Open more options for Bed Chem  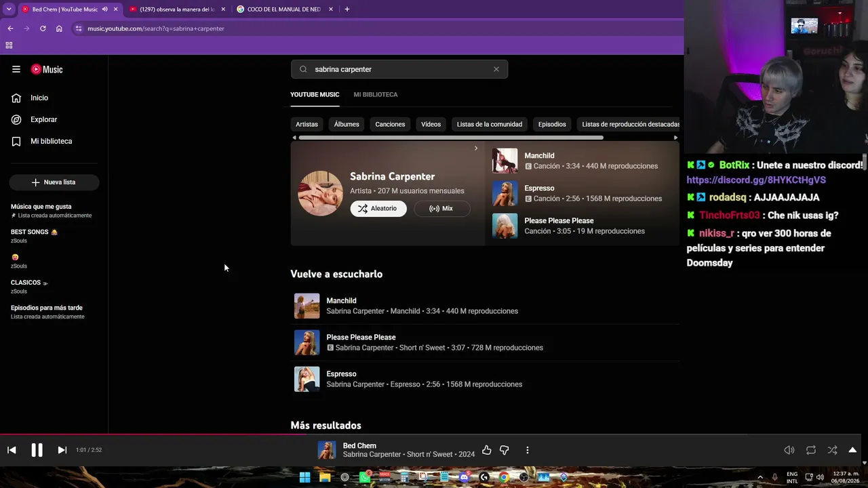(x=528, y=450)
